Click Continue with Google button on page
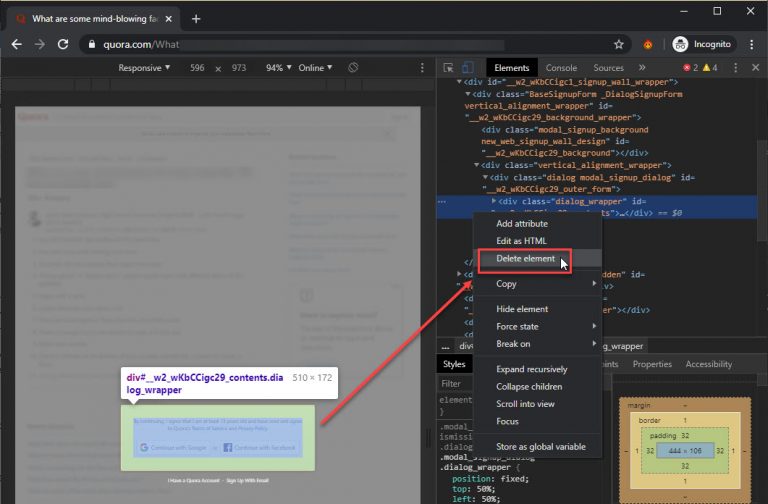Screen dimensions: 768x504 [x=174, y=448]
